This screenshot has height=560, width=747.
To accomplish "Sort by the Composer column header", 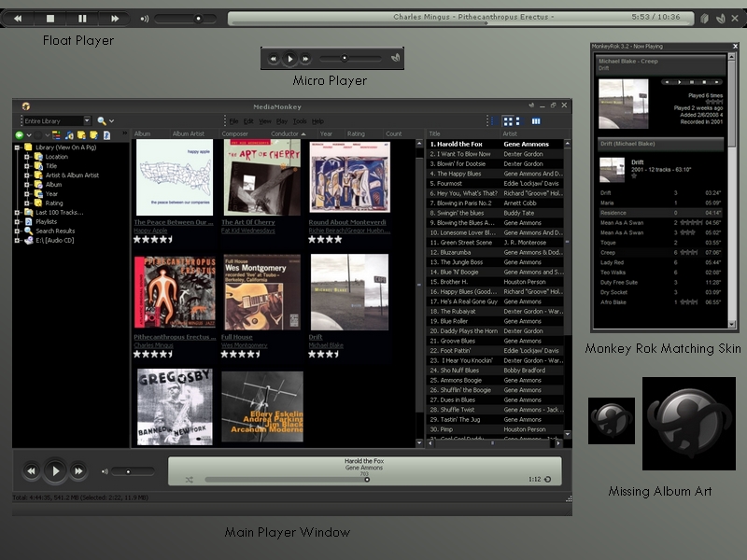I will (x=235, y=133).
